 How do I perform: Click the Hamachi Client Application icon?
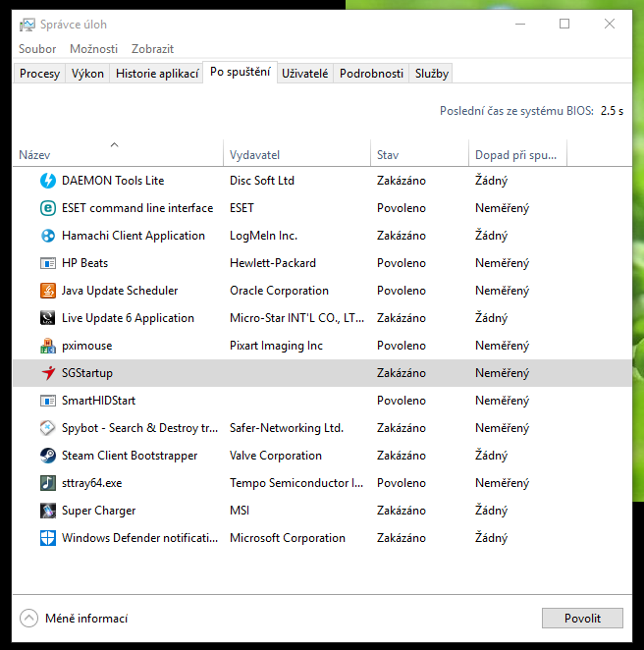pyautogui.click(x=48, y=236)
